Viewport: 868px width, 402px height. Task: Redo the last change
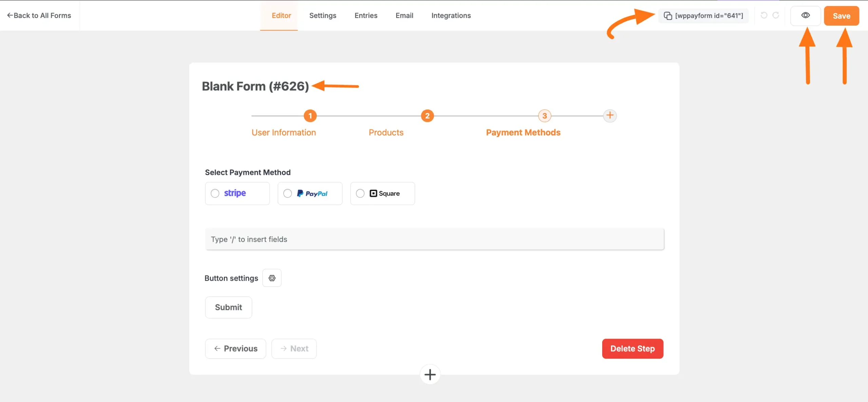point(776,16)
